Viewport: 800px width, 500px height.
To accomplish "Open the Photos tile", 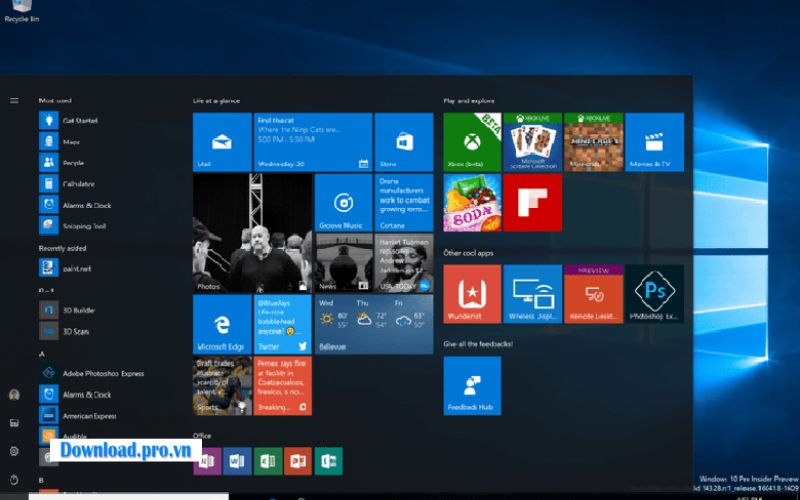I will click(252, 233).
